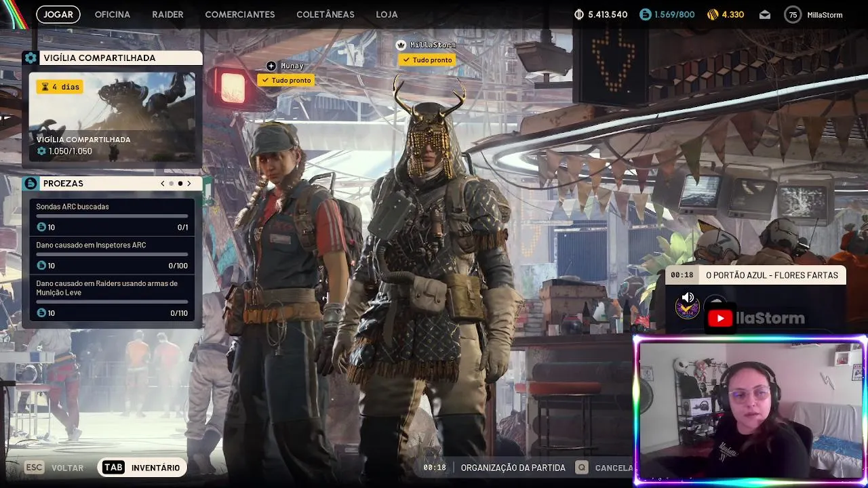The width and height of the screenshot is (868, 488).
Task: Click MillaStorm's squad name tag
Action: [x=433, y=45]
